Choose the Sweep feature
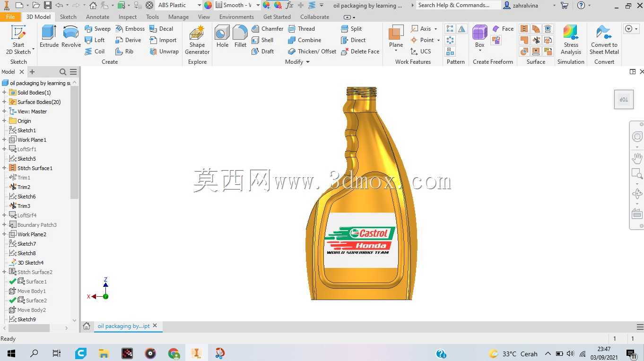 pyautogui.click(x=97, y=29)
